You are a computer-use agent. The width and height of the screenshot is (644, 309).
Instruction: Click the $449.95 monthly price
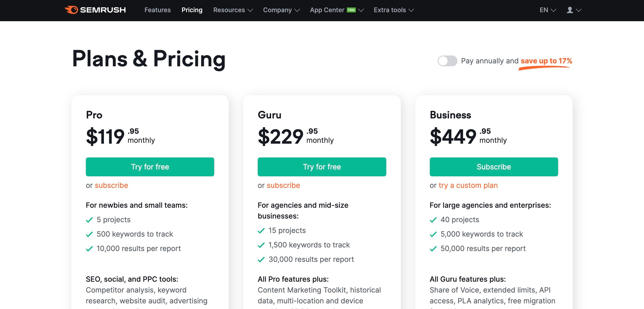[x=468, y=136]
